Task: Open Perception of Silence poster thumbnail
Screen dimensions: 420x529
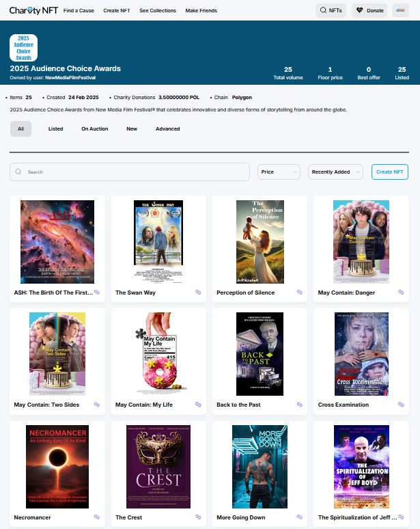Action: click(260, 242)
